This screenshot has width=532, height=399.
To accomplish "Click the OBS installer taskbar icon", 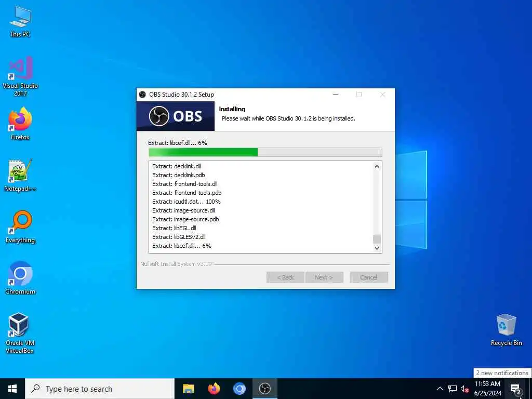I will [264, 389].
